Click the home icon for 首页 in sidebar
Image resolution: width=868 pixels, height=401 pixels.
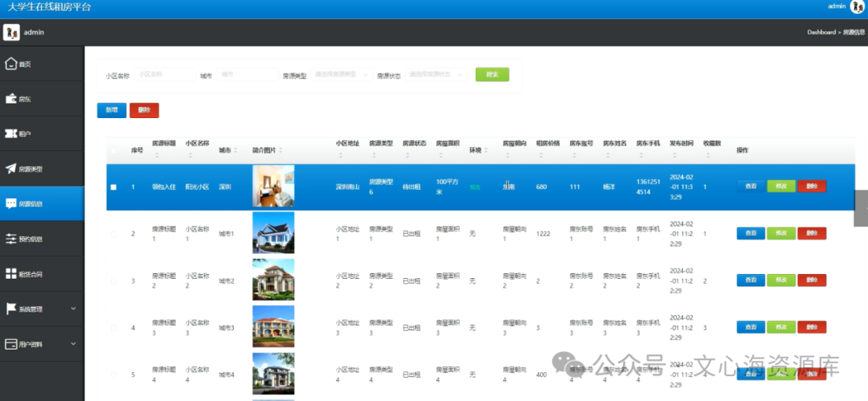10,63
